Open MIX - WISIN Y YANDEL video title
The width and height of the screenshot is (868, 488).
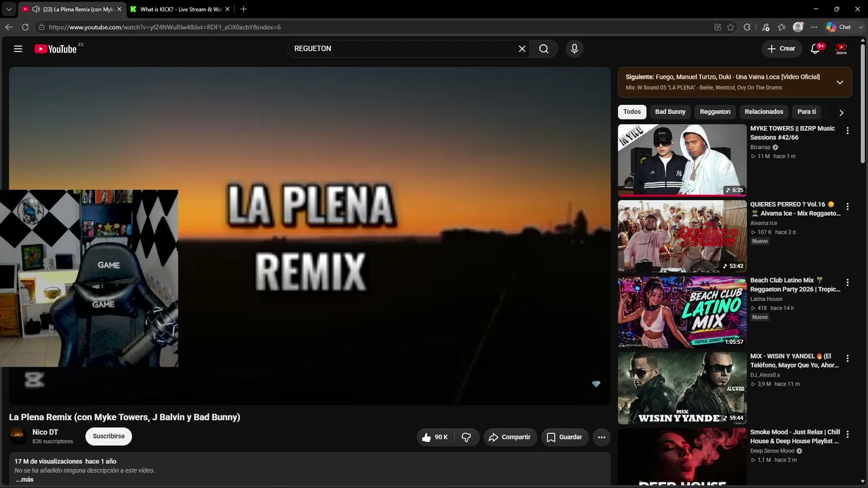(795, 361)
